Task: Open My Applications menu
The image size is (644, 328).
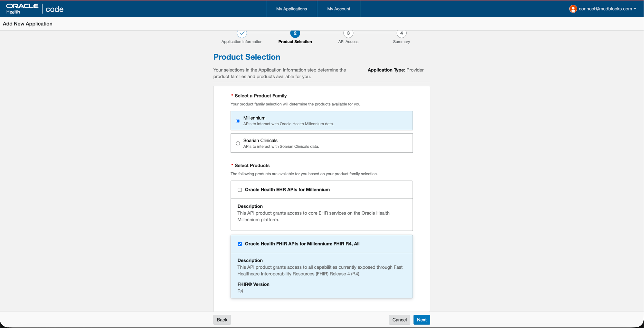Action: (291, 9)
